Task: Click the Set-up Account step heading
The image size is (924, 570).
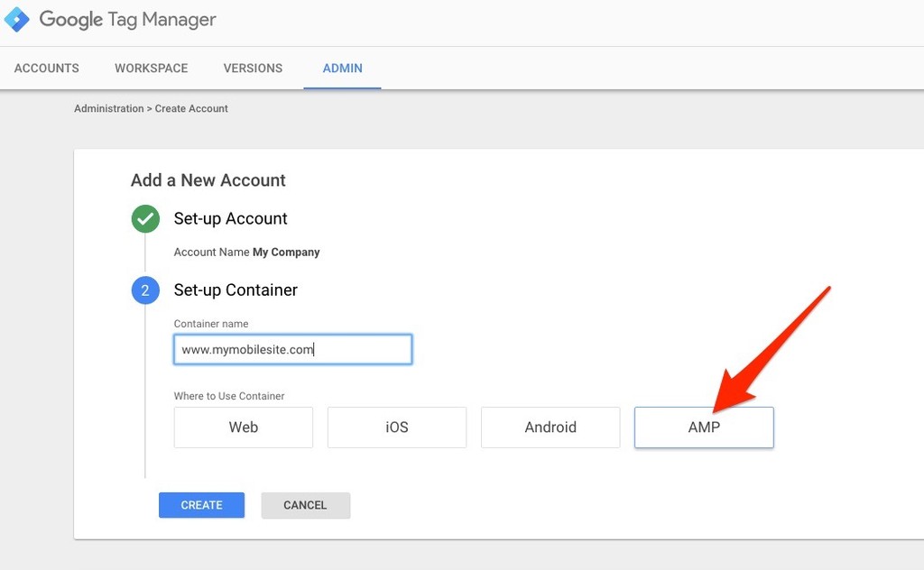Action: click(x=229, y=218)
